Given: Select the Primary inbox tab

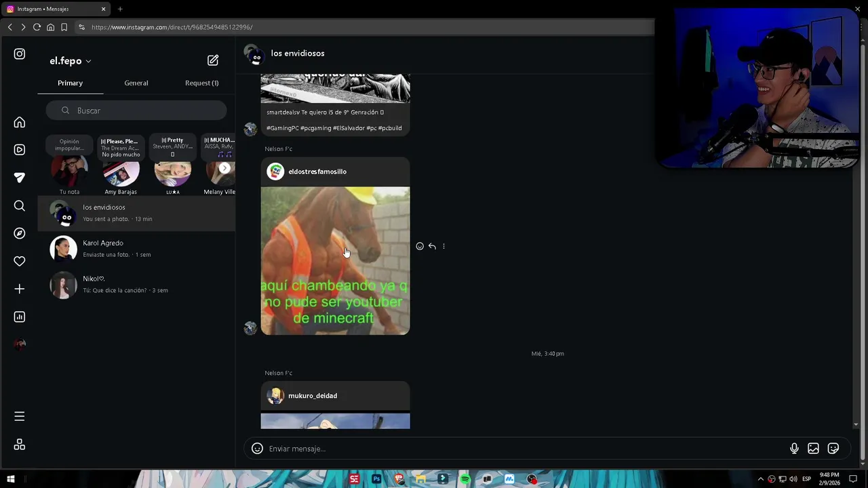Looking at the screenshot, I should (70, 83).
